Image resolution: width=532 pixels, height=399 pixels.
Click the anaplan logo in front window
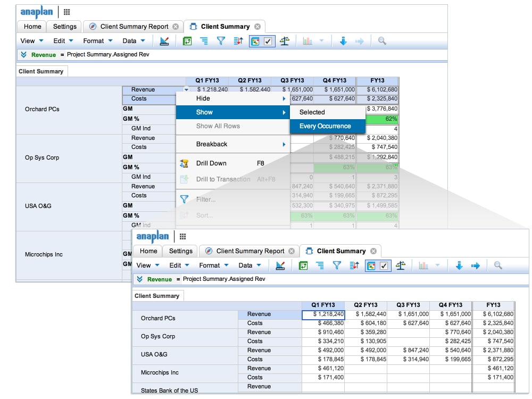tap(153, 237)
